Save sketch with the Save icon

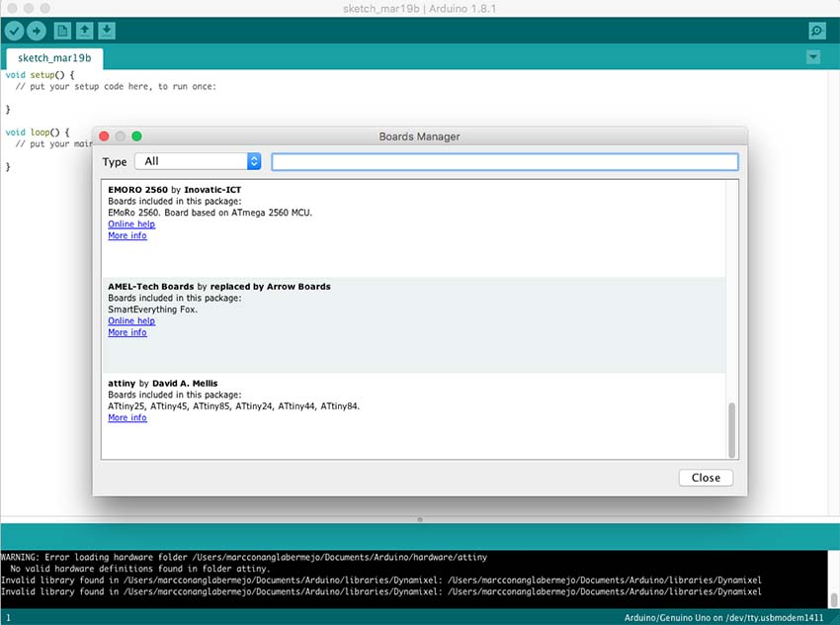tap(107, 31)
